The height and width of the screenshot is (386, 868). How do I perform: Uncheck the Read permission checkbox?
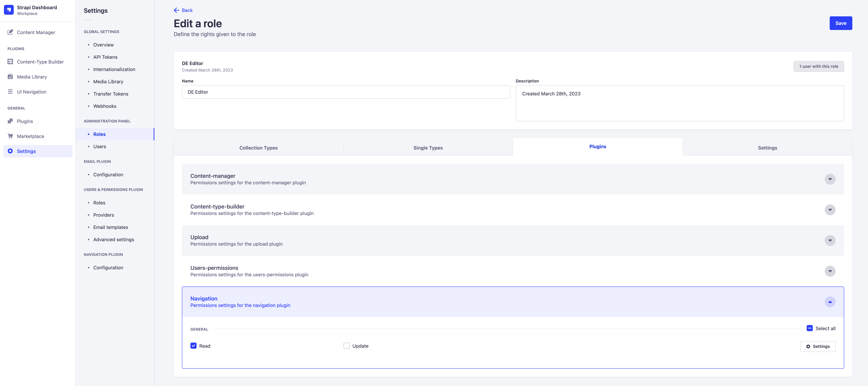(x=193, y=346)
